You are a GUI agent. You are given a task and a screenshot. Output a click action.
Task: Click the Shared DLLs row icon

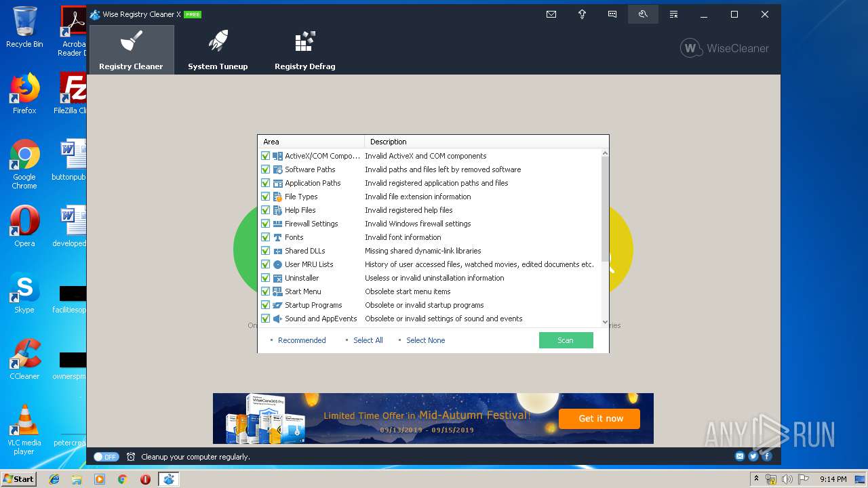(x=277, y=251)
